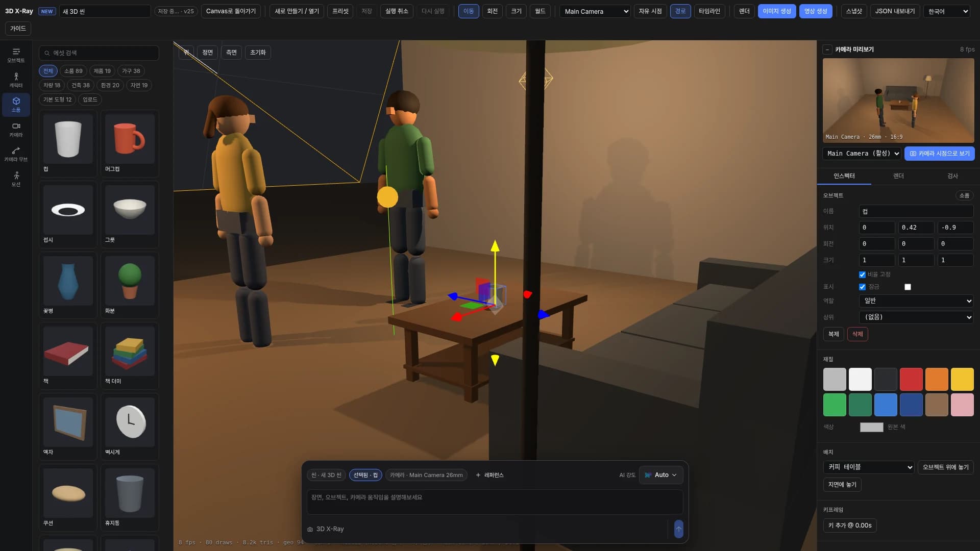Viewport: 980px width, 551px height.
Task: Open the 캐릭터 sidebar icon
Action: [x=16, y=80]
